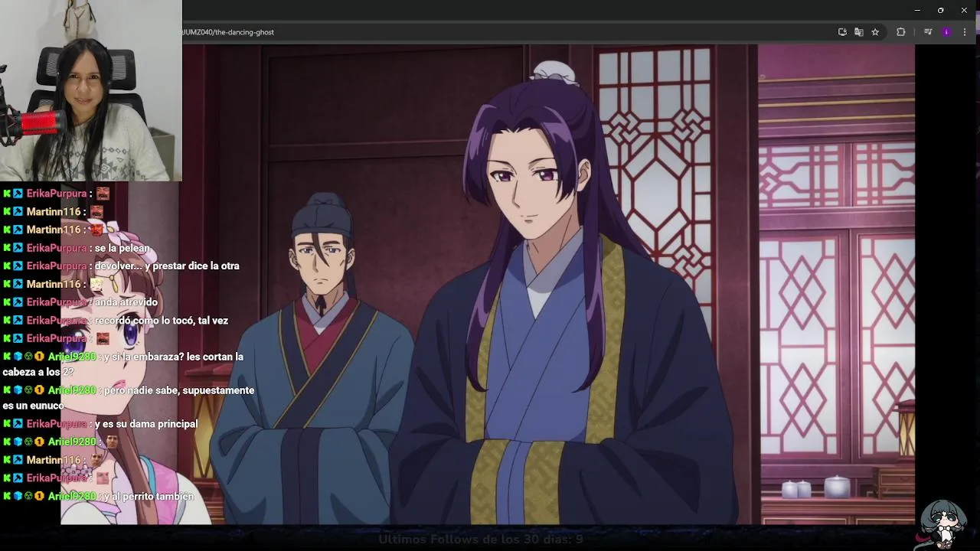980x551 pixels.
Task: Click Martinn116 username beside the yellow emote
Action: (54, 284)
